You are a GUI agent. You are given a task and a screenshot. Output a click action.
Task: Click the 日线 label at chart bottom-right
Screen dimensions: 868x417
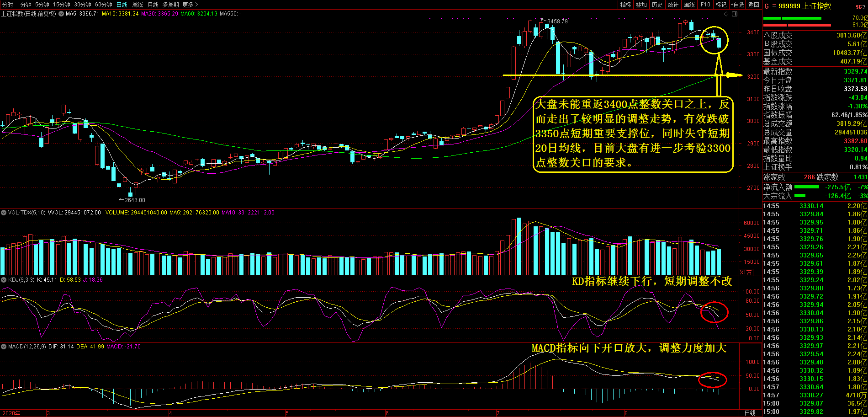pos(750,413)
